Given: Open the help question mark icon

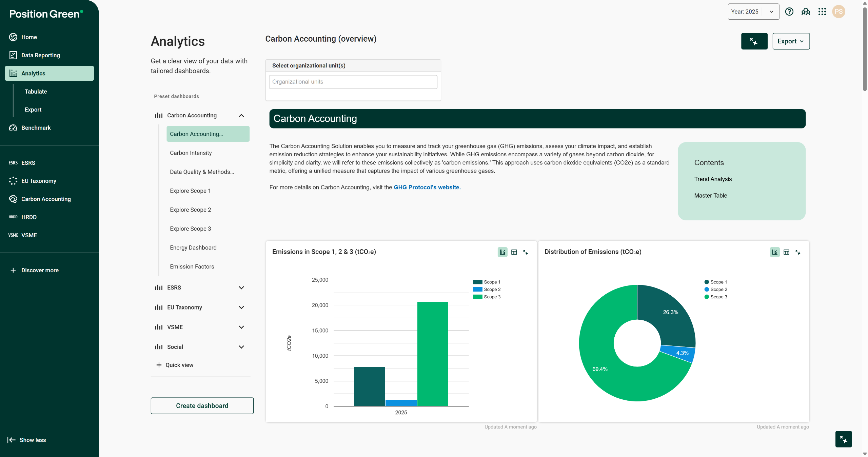Looking at the screenshot, I should [789, 12].
